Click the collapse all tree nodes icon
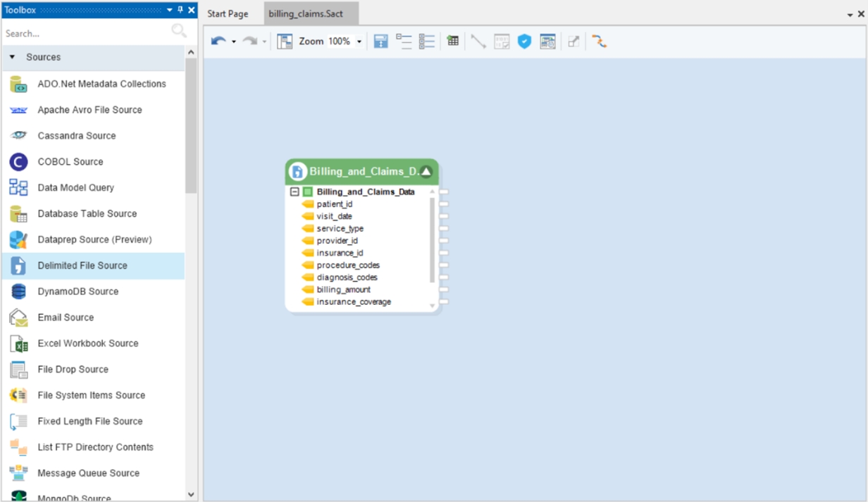The width and height of the screenshot is (868, 502). click(404, 42)
